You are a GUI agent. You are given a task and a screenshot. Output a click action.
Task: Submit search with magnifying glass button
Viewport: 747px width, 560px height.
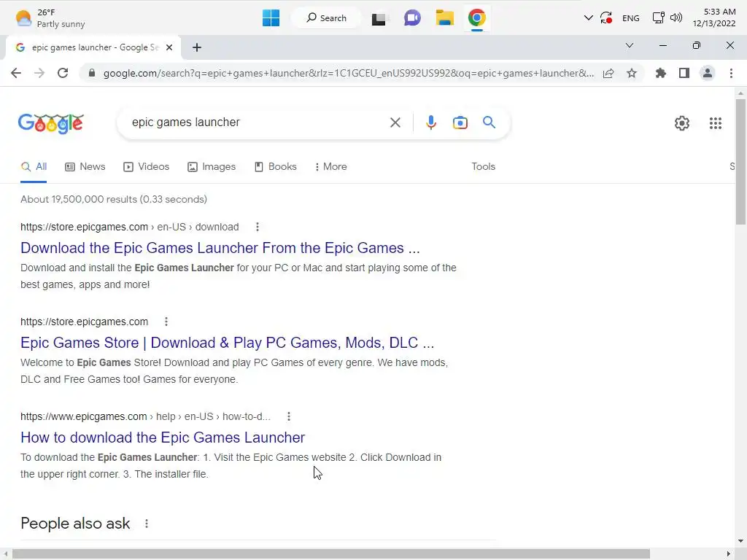[489, 122]
